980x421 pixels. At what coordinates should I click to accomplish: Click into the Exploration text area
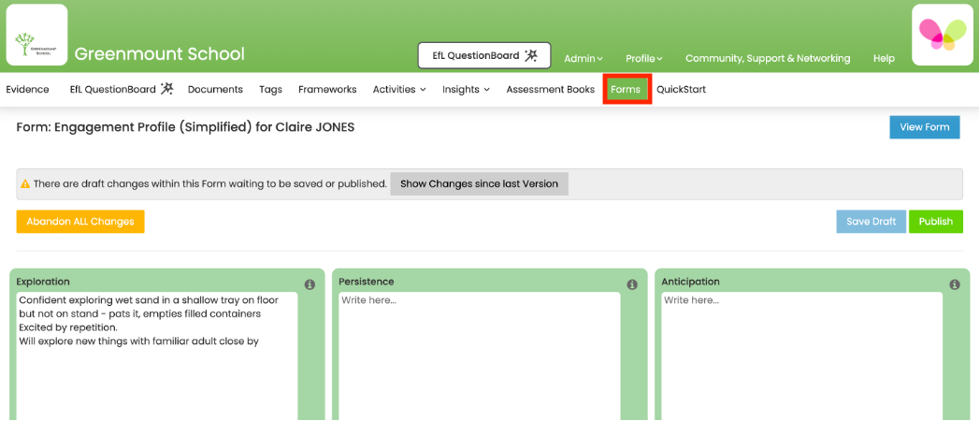(157, 356)
